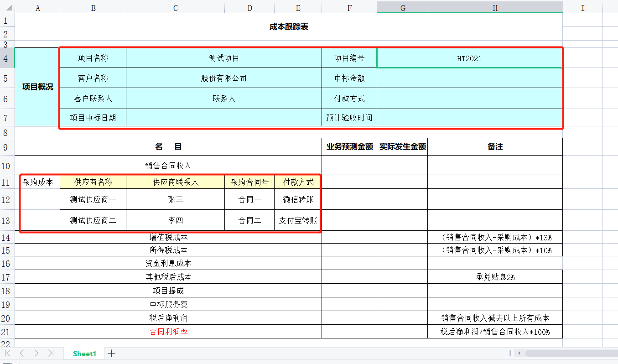This screenshot has height=364, width=618.
Task: Click the cell 张三
Action: pos(176,199)
